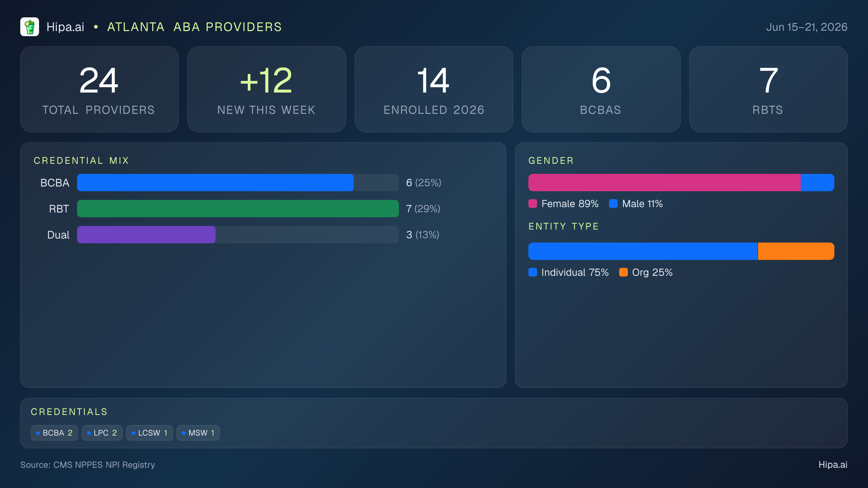Select the Atlanta ABA Providers title

click(195, 27)
